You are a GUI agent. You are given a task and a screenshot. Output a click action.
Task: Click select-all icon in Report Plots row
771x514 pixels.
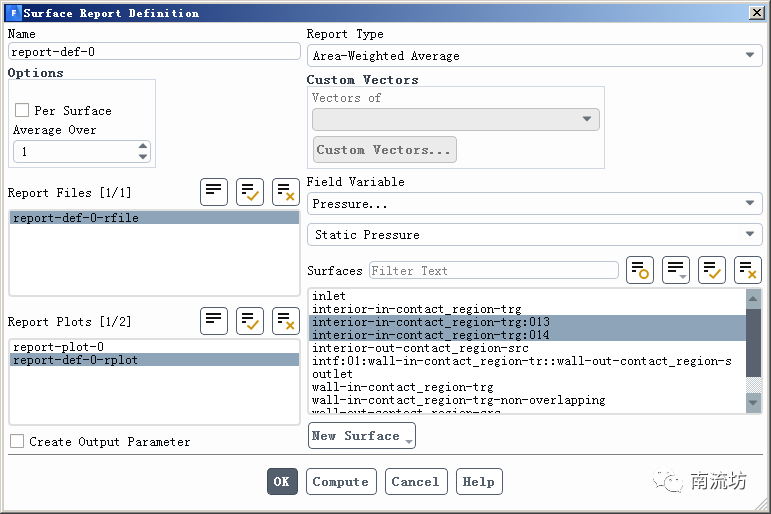coord(250,321)
